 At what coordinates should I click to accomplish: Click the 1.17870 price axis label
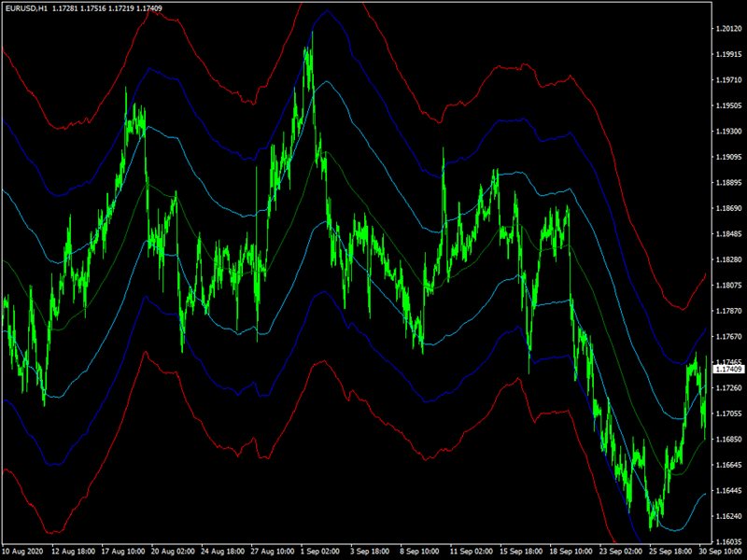point(729,312)
